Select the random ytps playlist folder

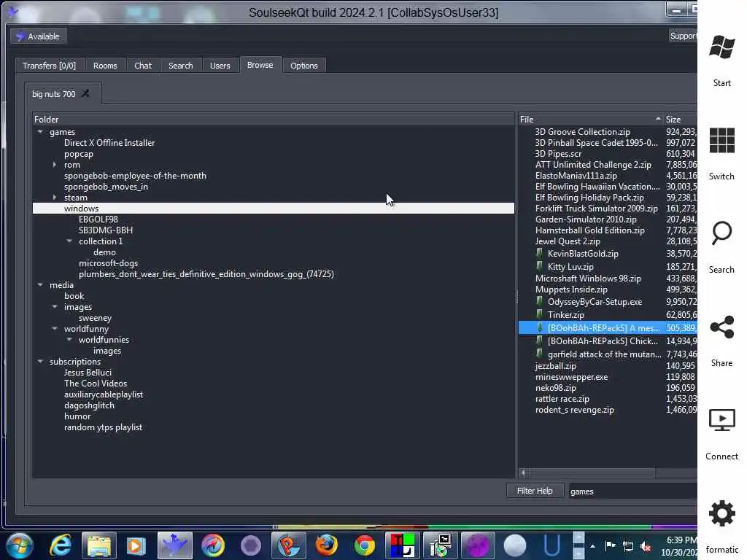[103, 427]
